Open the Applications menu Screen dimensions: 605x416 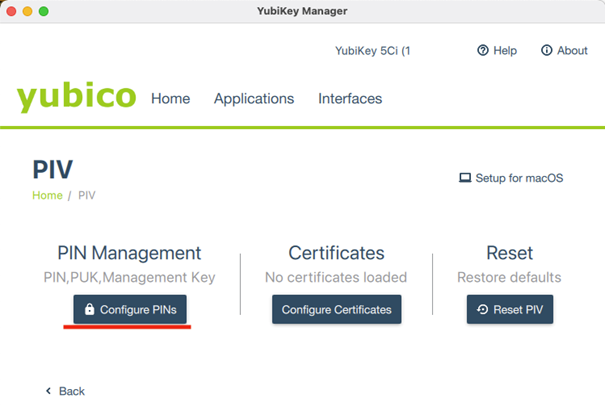tap(254, 99)
